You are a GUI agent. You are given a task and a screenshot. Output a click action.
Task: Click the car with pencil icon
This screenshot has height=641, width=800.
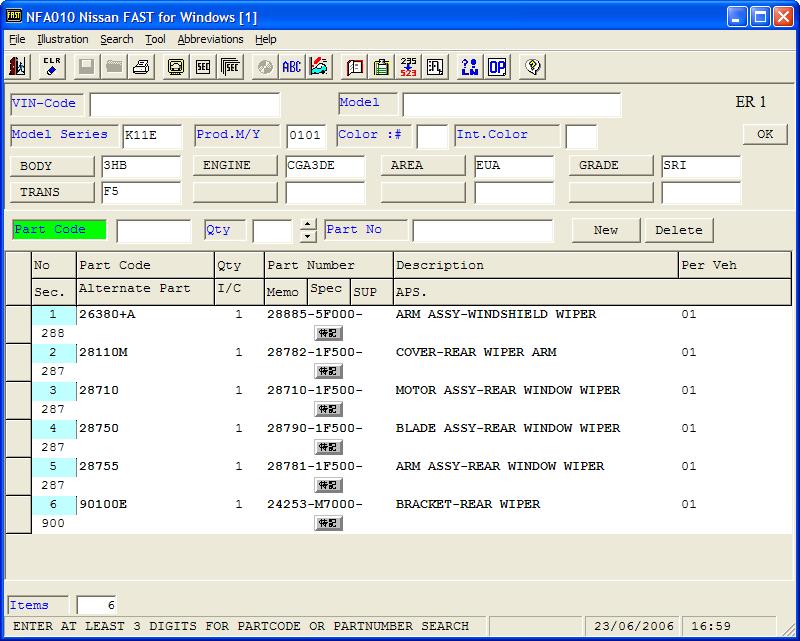point(319,67)
